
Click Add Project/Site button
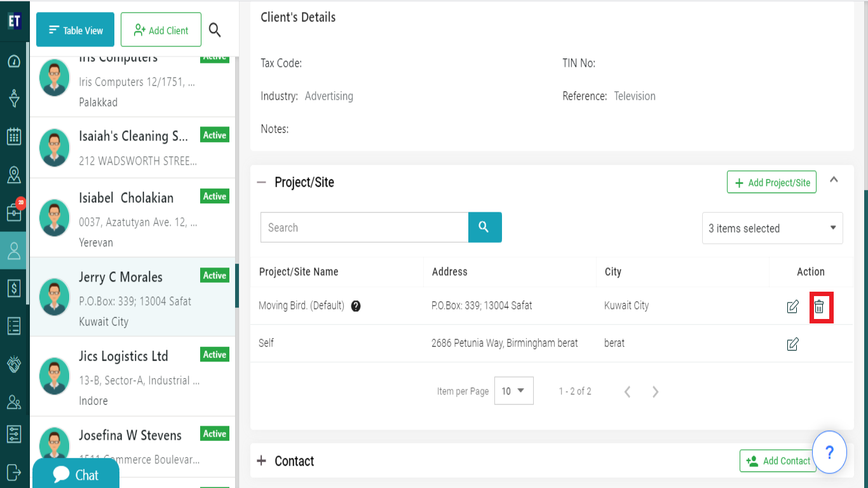(771, 182)
